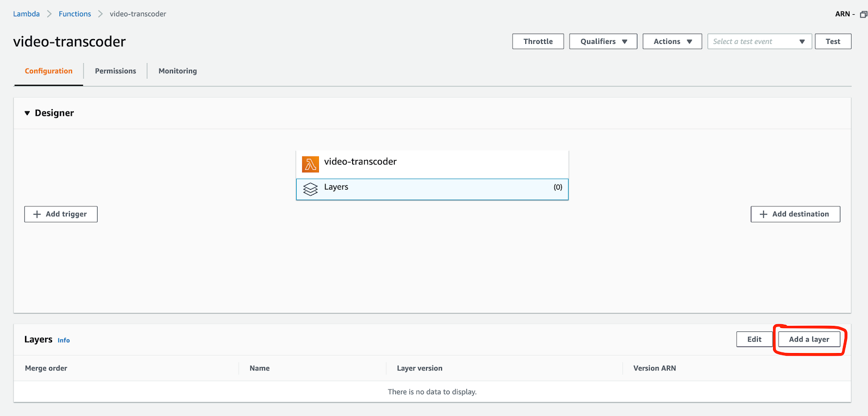
Task: Open the Functions breadcrumb link
Action: (x=75, y=14)
